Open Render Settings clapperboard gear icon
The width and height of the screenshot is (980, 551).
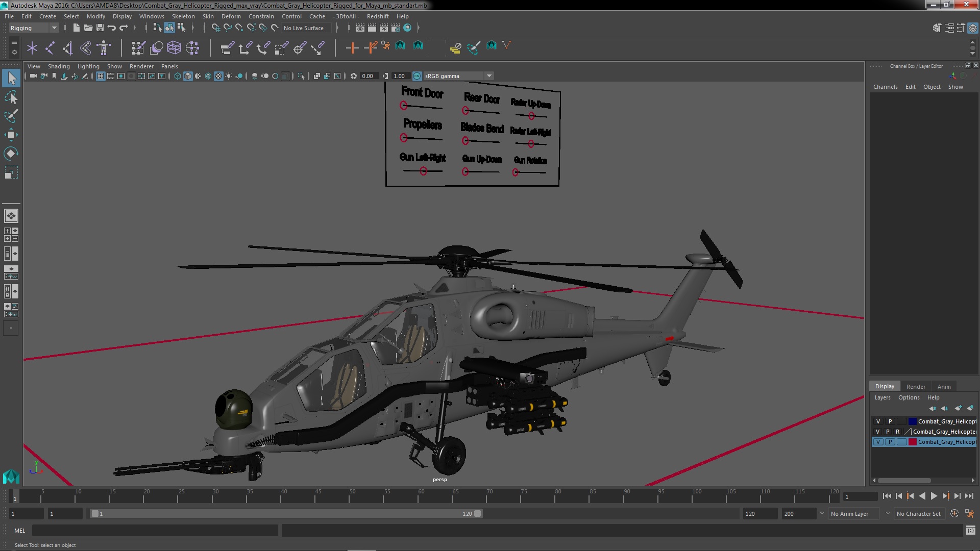tap(396, 28)
